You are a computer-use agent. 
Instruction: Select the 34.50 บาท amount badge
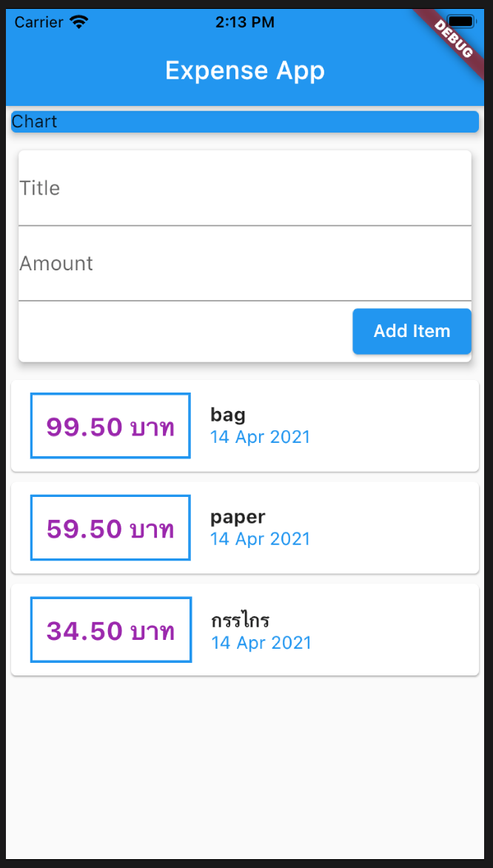(110, 630)
